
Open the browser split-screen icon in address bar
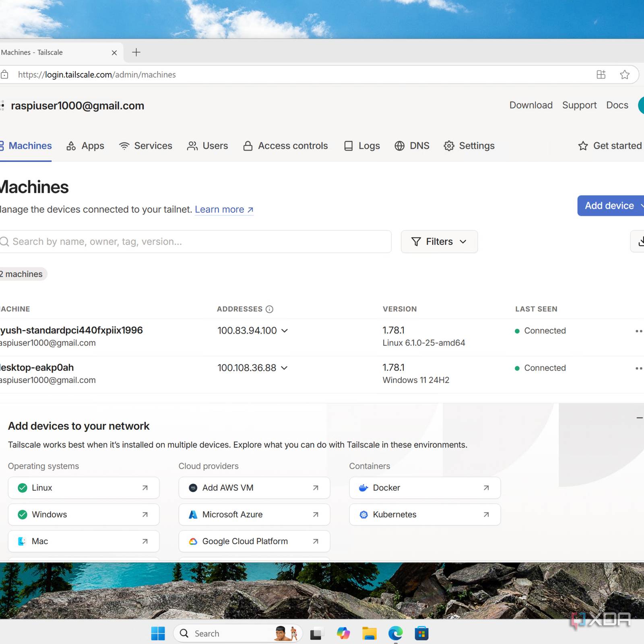601,74
